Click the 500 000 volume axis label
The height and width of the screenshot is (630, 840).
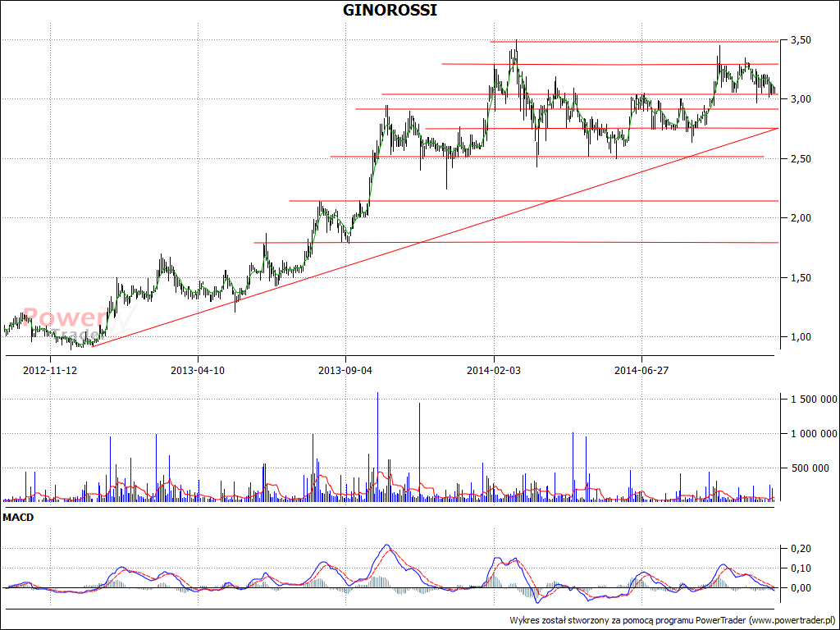tap(810, 468)
